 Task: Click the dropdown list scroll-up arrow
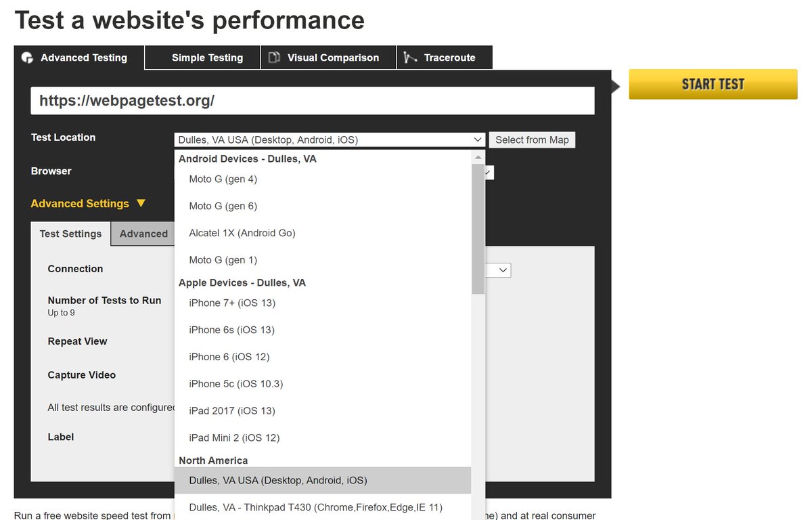[478, 157]
